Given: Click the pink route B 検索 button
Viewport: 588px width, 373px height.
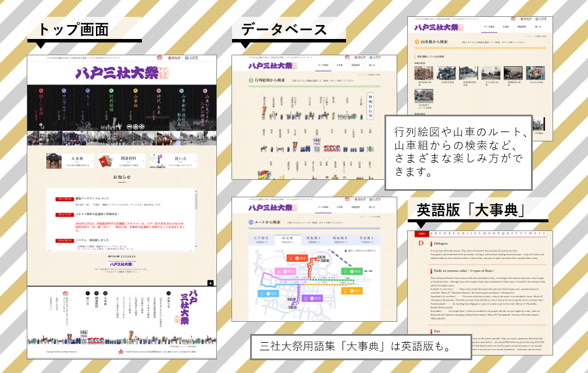Looking at the screenshot, I should coord(285,271).
